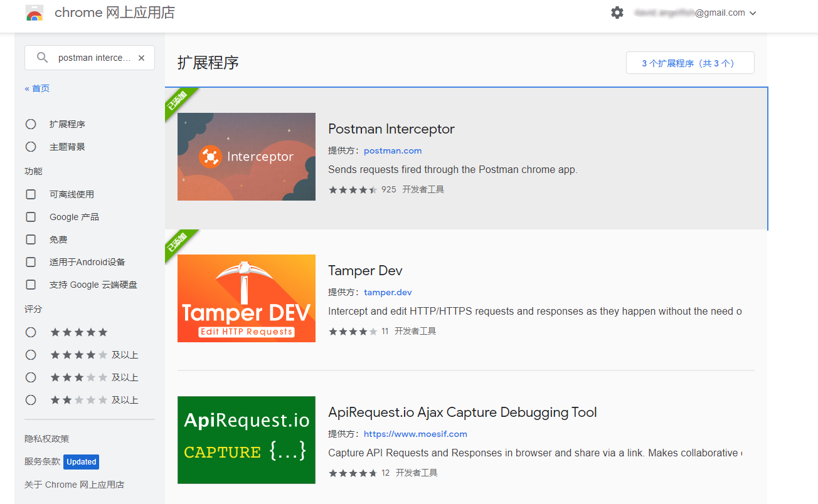Select the 扩展程序 category filter
This screenshot has height=504, width=818.
(31, 123)
